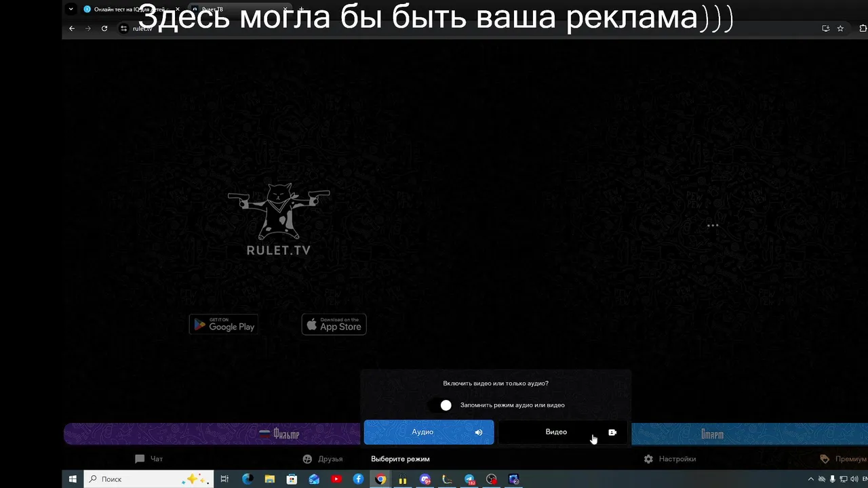Click the speaker icon on Аудио button
The height and width of the screenshot is (488, 868).
[479, 432]
